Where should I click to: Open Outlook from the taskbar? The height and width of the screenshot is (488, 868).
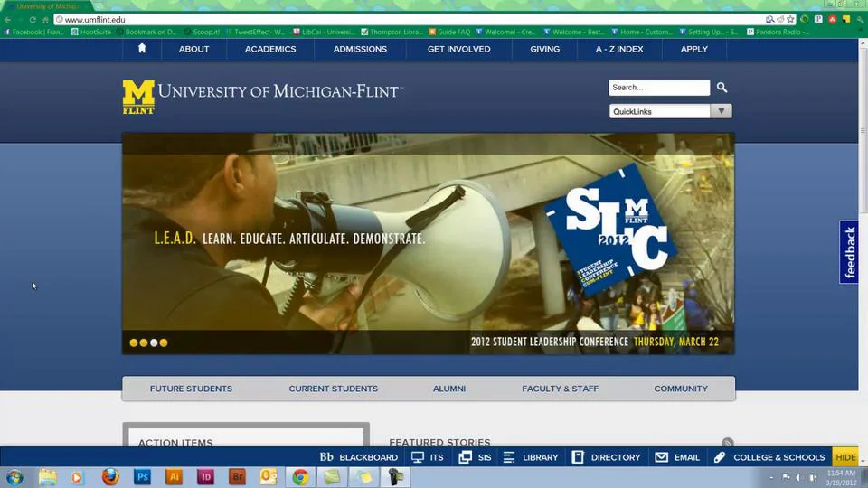[269, 477]
